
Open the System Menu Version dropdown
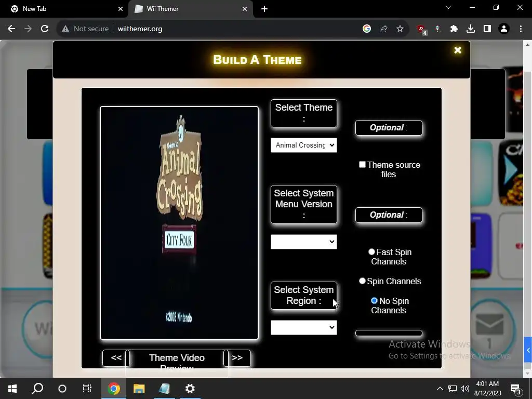(303, 242)
